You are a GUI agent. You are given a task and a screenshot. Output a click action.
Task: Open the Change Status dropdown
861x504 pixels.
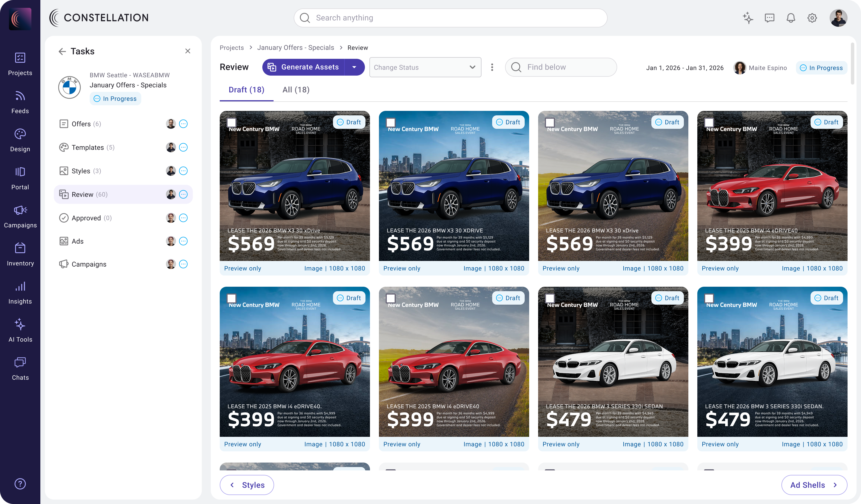pyautogui.click(x=425, y=67)
